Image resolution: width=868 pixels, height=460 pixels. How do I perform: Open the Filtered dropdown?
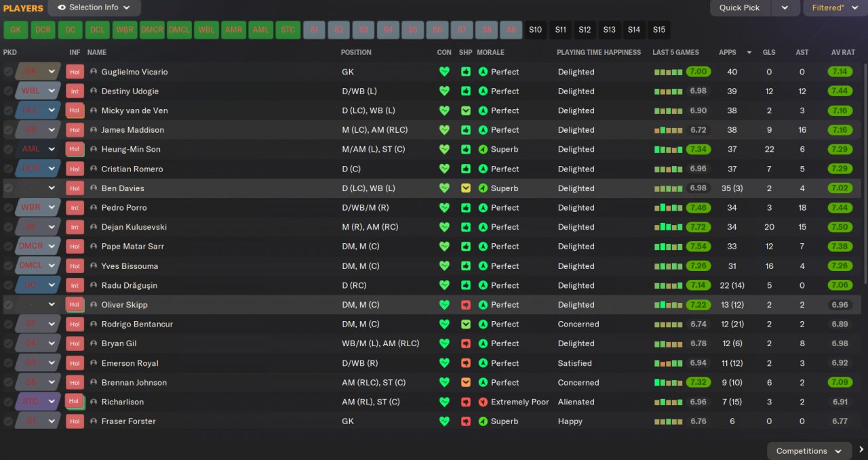(x=835, y=7)
